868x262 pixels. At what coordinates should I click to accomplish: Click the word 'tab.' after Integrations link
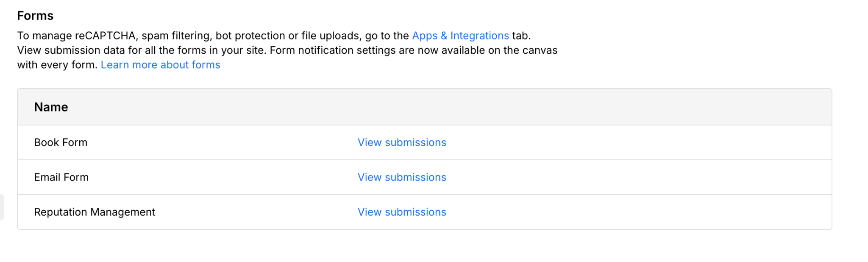521,36
